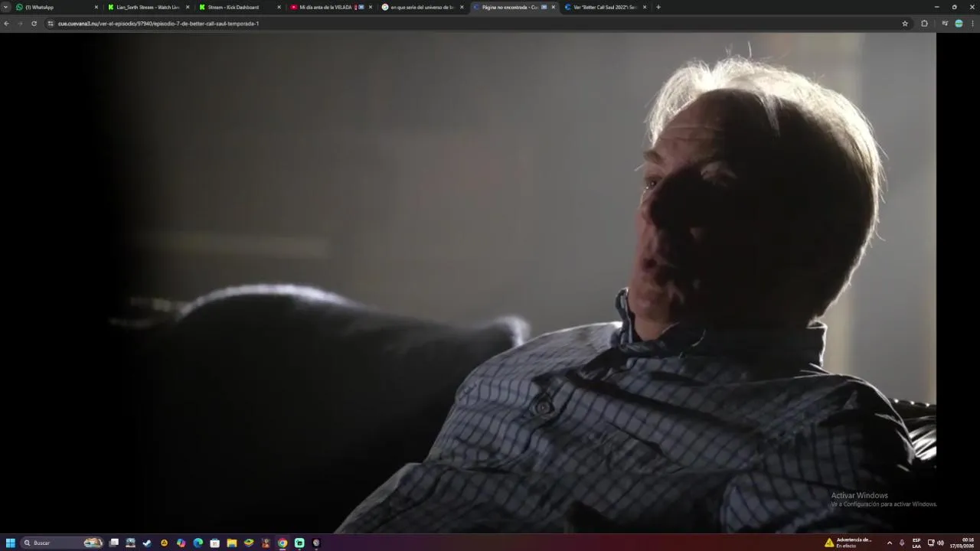Click the Buscar taskbar search box
The image size is (980, 551).
click(x=63, y=543)
